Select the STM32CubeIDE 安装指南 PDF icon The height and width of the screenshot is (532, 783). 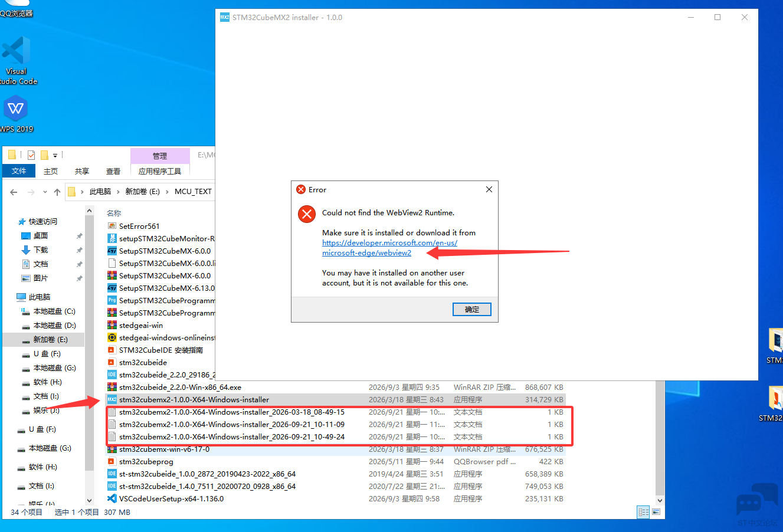click(112, 350)
